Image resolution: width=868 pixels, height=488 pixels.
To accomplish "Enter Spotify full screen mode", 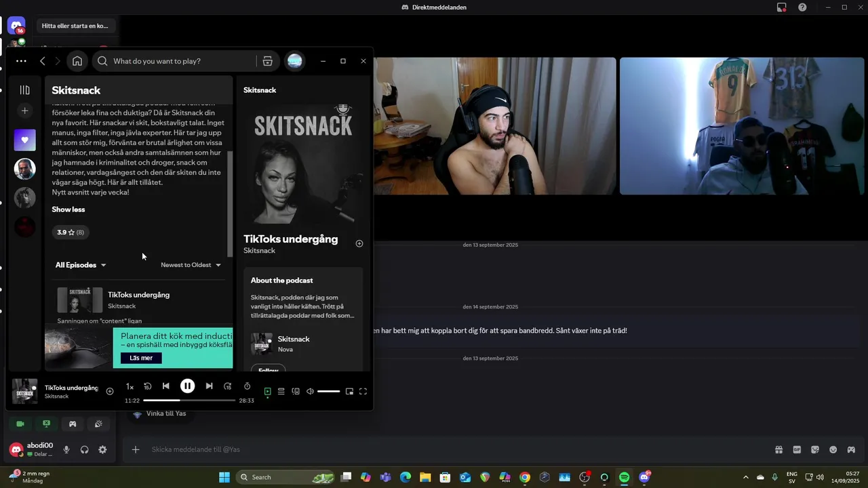I will pos(363,391).
